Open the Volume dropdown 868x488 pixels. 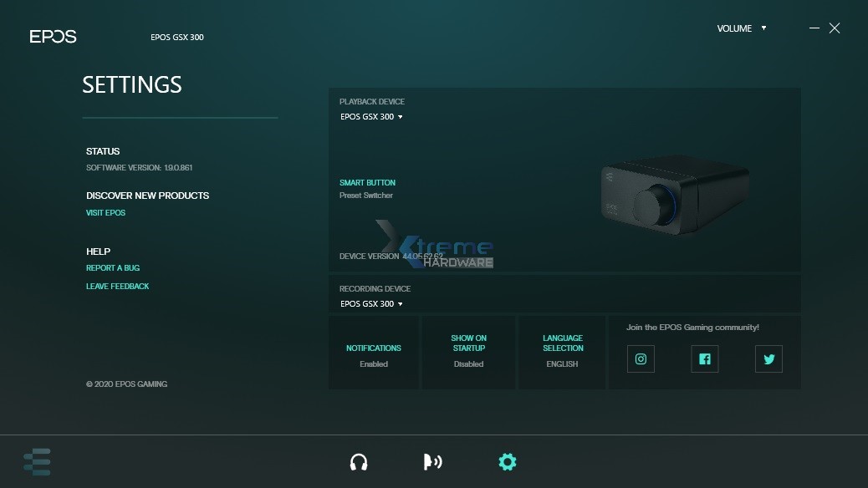pyautogui.click(x=741, y=28)
